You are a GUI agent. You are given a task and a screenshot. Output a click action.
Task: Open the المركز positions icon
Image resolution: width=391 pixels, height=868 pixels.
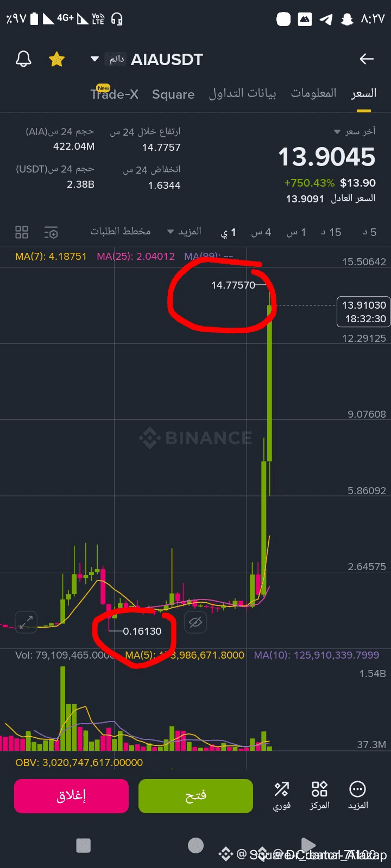coord(319,795)
